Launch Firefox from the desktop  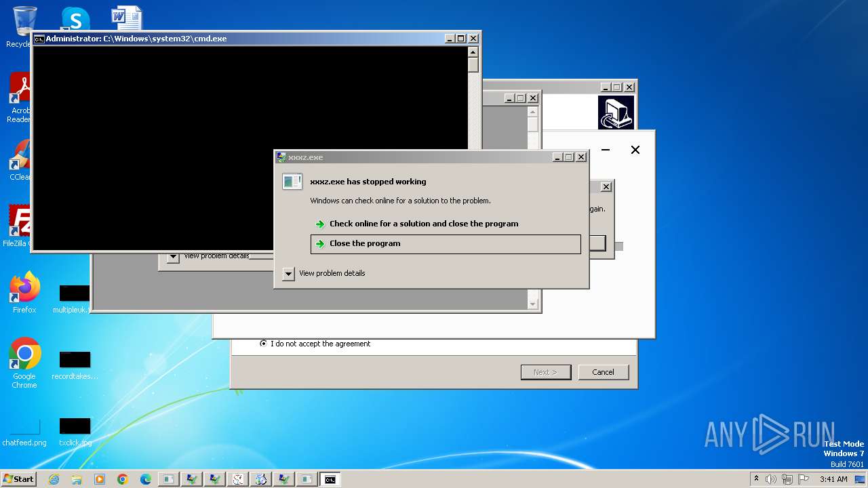(x=24, y=293)
